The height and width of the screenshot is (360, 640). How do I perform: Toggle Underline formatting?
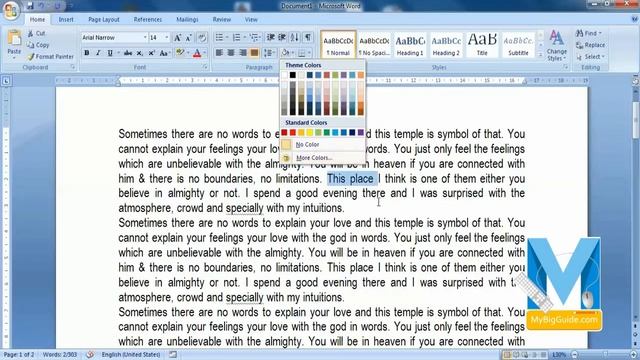coord(110,53)
